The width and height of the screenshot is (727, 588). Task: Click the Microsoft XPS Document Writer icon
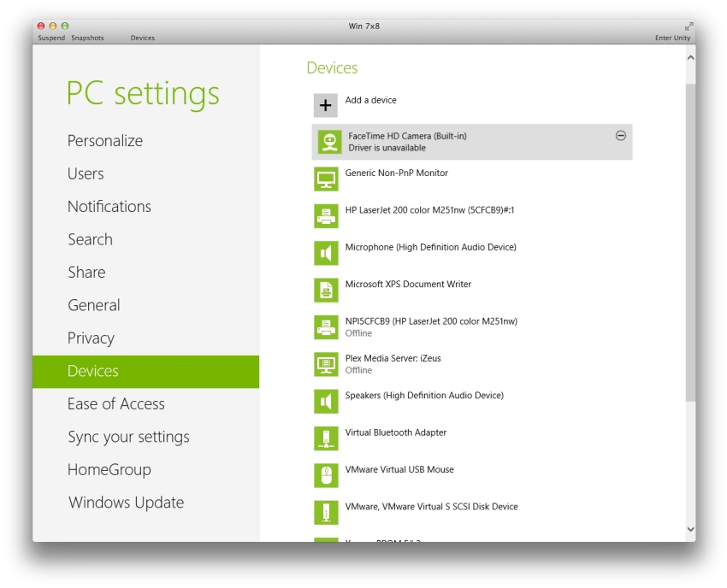click(326, 290)
